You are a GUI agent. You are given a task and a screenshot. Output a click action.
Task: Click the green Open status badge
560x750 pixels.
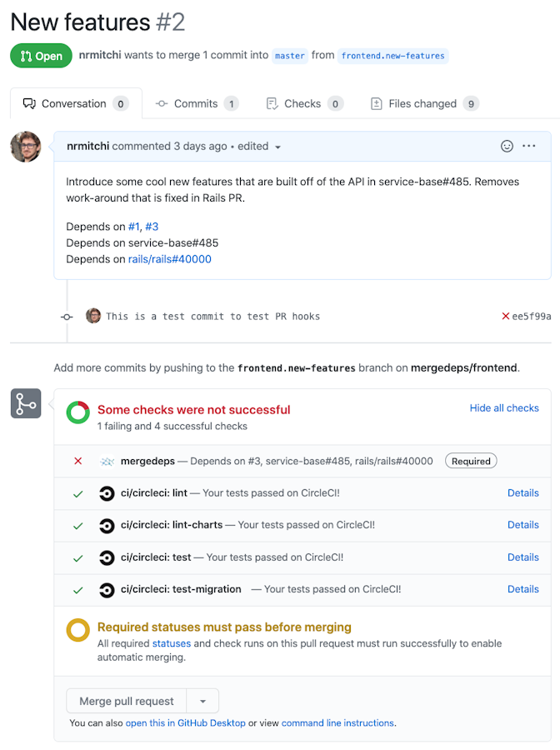41,56
